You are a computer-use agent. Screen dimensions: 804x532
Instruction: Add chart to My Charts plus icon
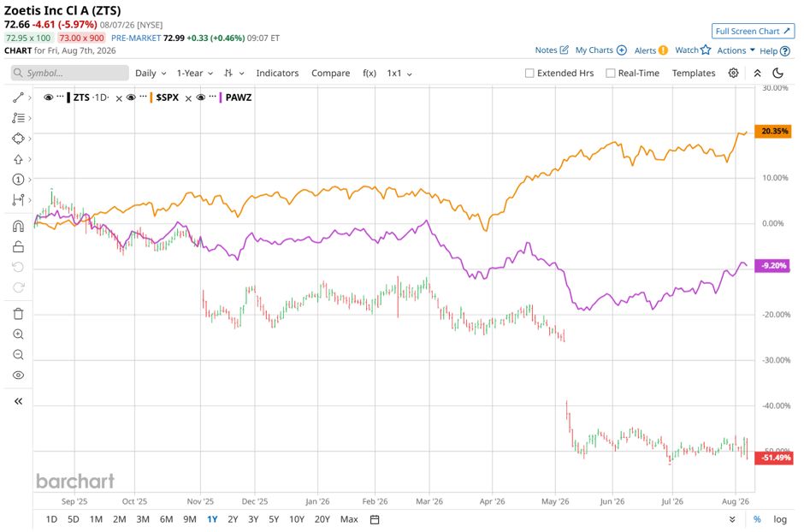coord(622,50)
